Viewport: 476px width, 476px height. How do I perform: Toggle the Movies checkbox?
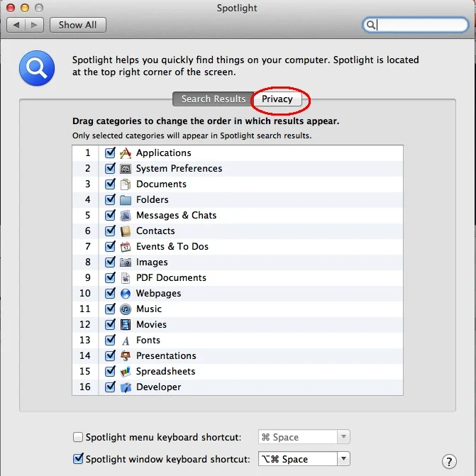pos(110,324)
